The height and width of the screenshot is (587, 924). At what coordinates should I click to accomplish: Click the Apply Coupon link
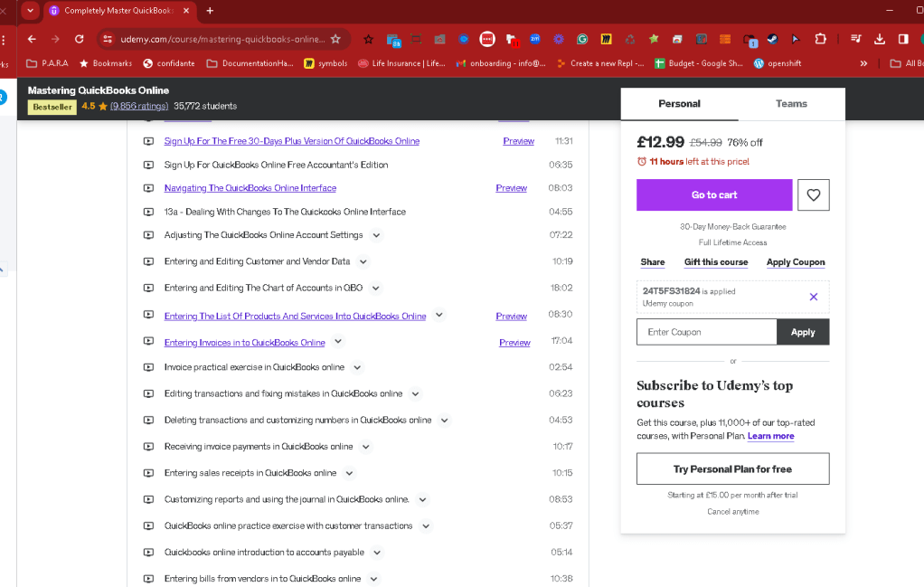(x=796, y=262)
